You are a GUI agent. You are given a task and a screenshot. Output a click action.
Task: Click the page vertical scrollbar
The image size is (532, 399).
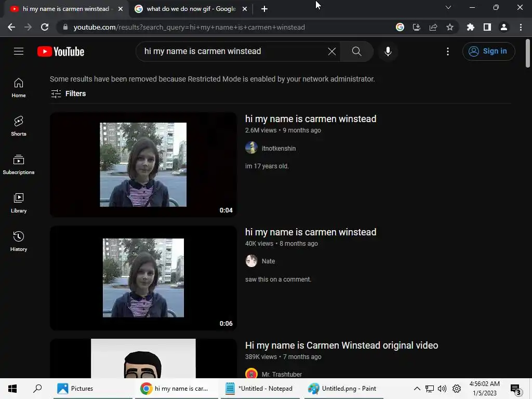(528, 54)
